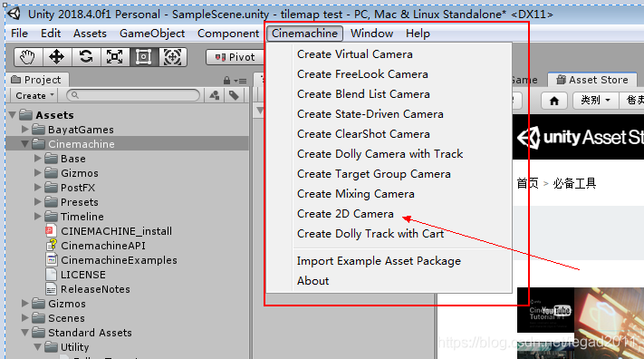Choose Import Example Asset Package
Viewport: 644px width, 359px height.
379,261
